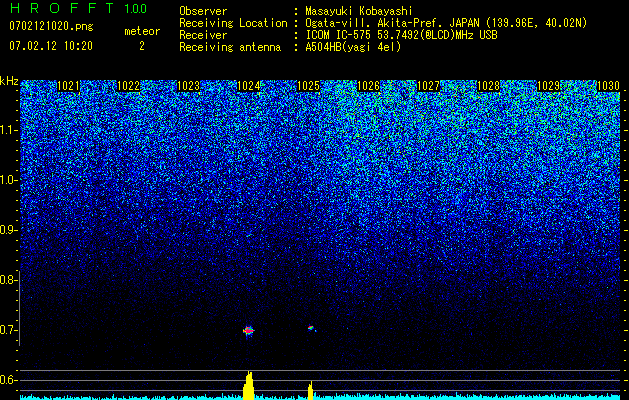629x400 pixels.
Task: Click the smaller meteor echo at 1025
Action: click(x=310, y=328)
